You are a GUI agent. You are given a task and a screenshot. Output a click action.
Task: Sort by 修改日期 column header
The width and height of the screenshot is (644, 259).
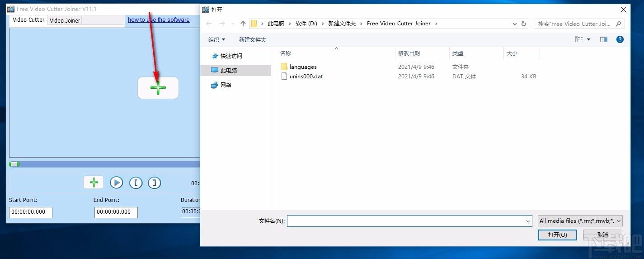coord(409,53)
